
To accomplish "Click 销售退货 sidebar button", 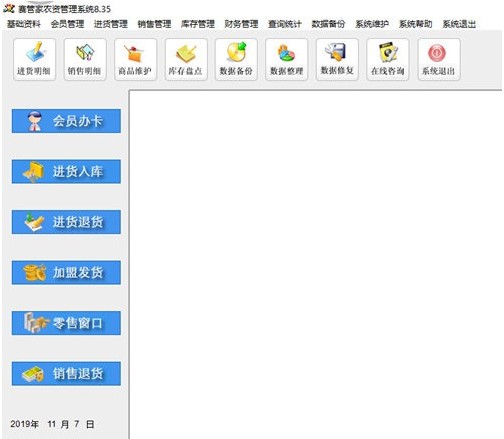I will click(x=66, y=373).
